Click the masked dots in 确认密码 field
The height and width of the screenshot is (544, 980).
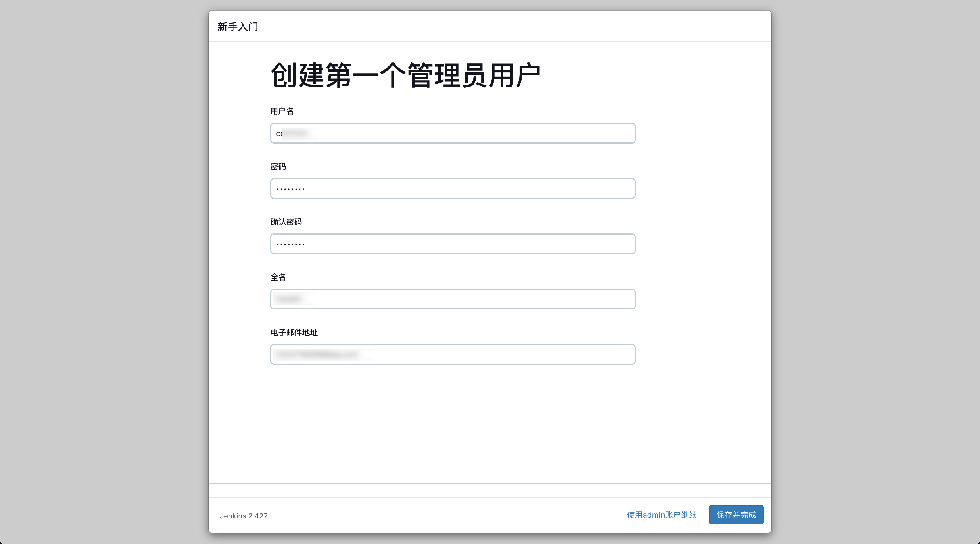point(291,244)
